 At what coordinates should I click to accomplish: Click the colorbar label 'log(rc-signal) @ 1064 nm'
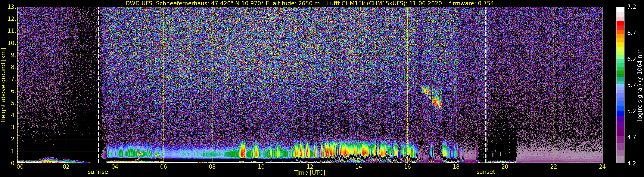[640, 85]
